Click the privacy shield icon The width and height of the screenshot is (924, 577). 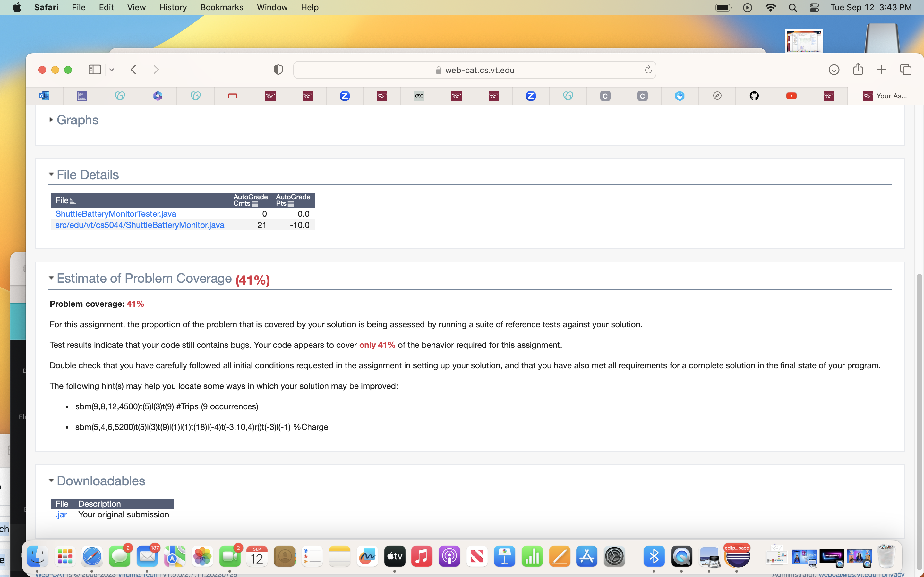tap(278, 70)
